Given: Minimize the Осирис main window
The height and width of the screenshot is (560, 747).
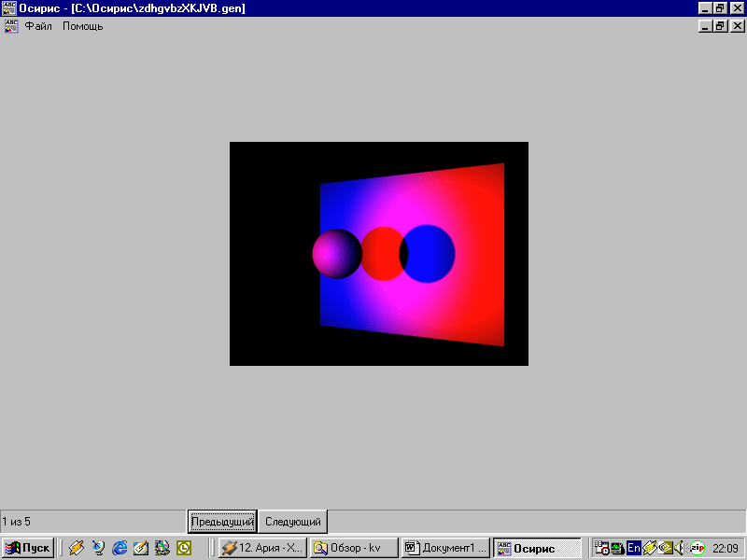Looking at the screenshot, I should point(706,8).
